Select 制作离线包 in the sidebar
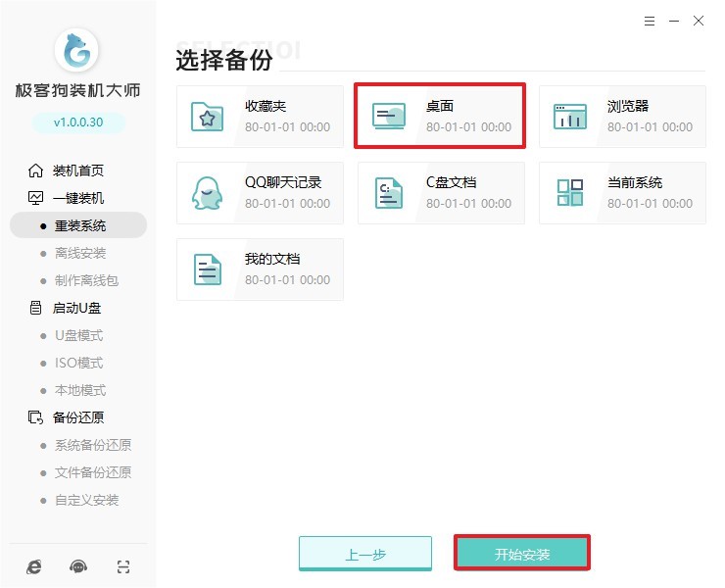The height and width of the screenshot is (588, 725). pos(86,280)
